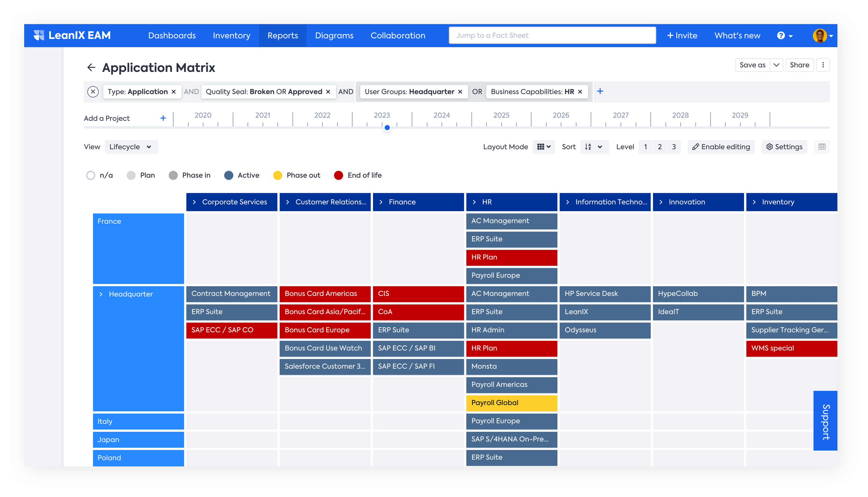
Task: Go back using the arrow beside Application Matrix
Action: click(91, 67)
